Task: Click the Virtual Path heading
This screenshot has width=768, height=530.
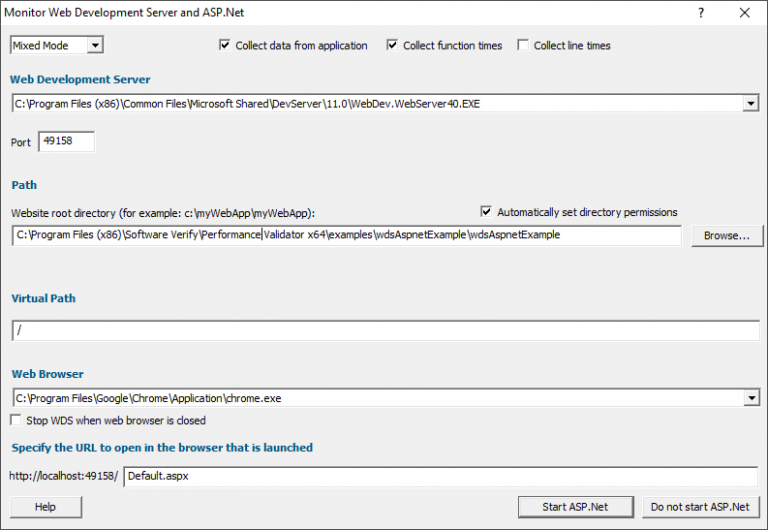Action: 44,298
